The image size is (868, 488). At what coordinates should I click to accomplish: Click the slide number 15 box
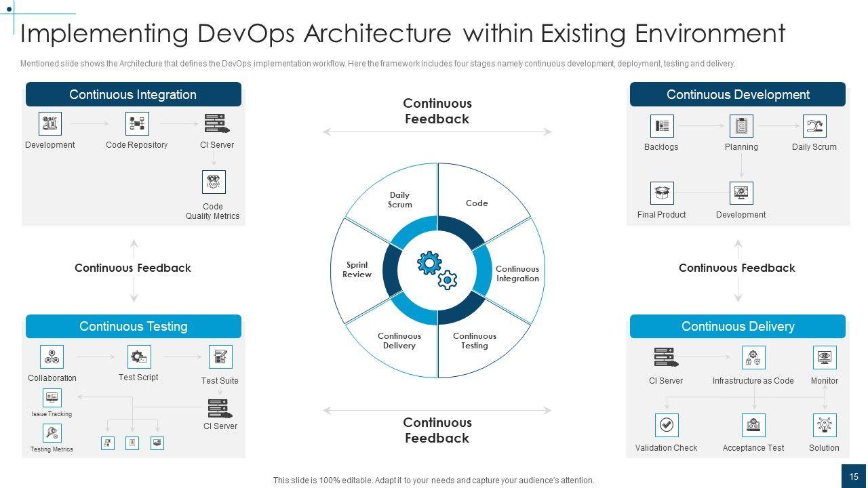coord(854,476)
